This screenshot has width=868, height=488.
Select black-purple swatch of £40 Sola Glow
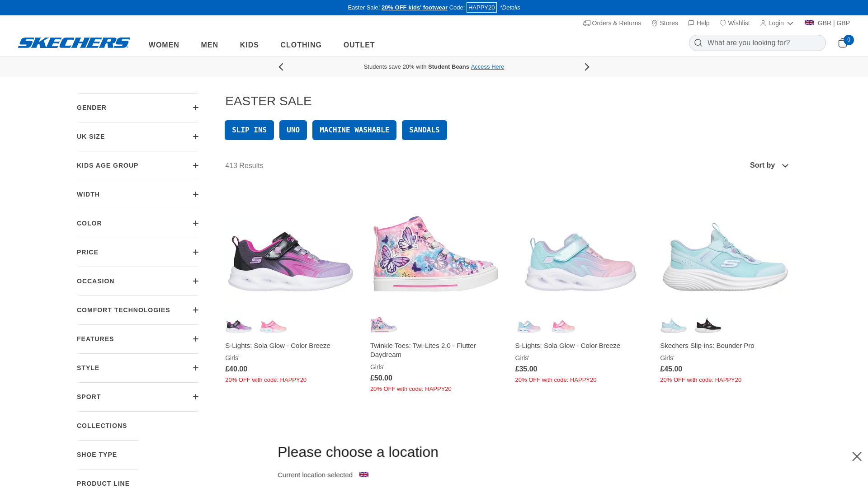pos(239,326)
